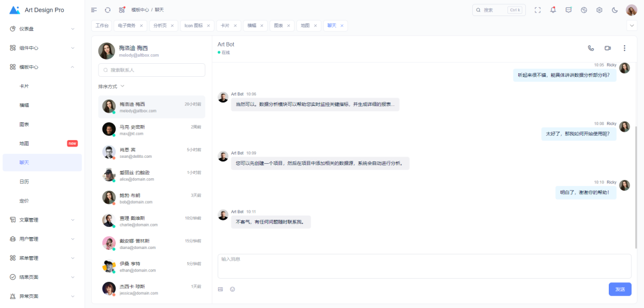Select contact diana@domain.com
The width and height of the screenshot is (644, 308).
(151, 244)
